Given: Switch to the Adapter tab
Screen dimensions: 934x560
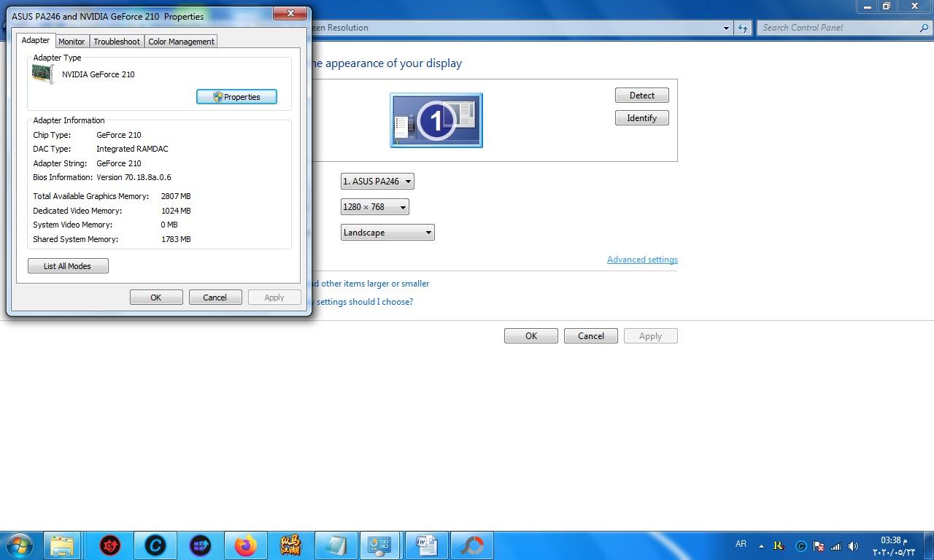Looking at the screenshot, I should coord(35,41).
